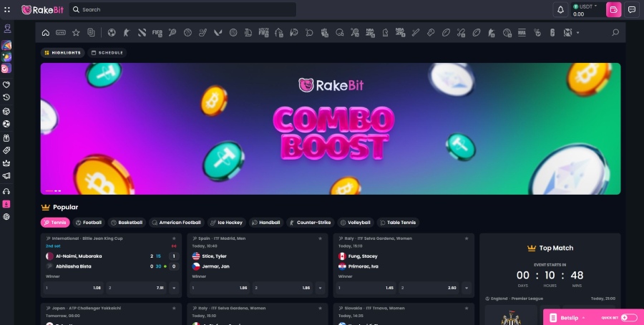Expand markets for Stice vs Jermar match
Viewport: 644px width, 325px height.
321,288
